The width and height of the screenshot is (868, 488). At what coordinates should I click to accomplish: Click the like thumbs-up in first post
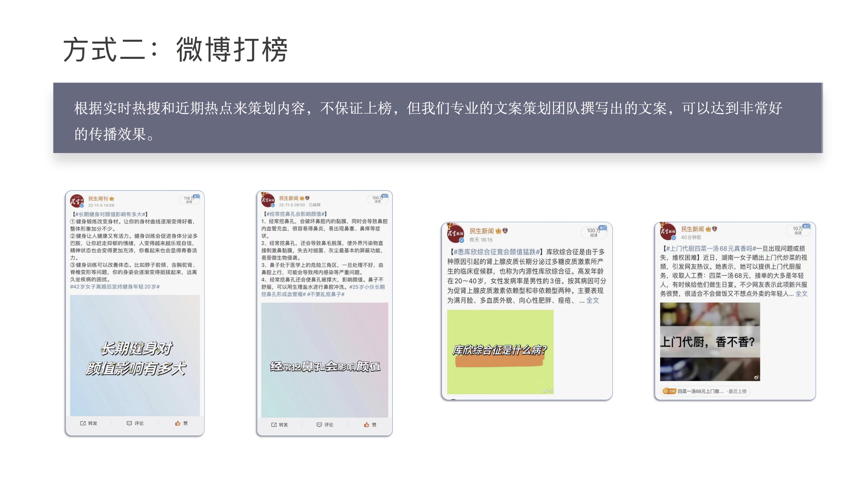tap(178, 423)
